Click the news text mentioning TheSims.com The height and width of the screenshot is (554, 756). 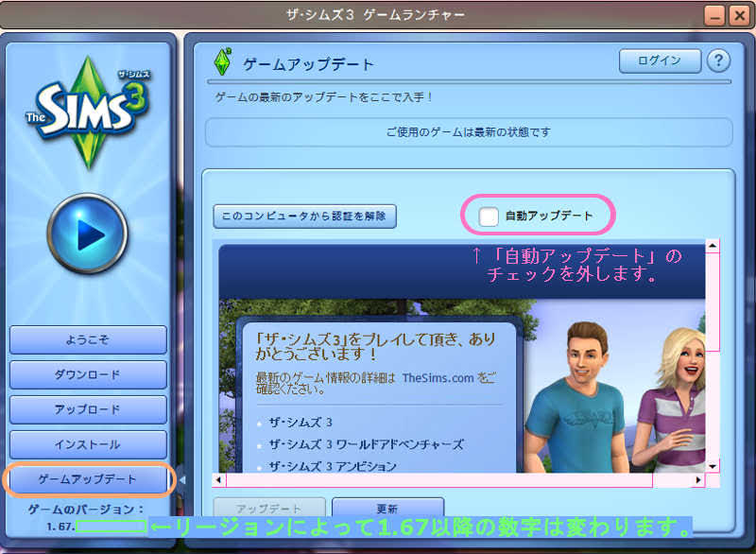pyautogui.click(x=375, y=383)
